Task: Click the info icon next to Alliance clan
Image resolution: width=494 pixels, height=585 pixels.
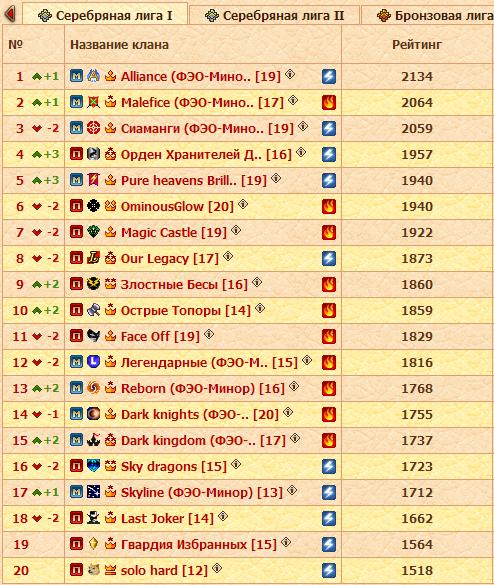Action: [x=290, y=74]
